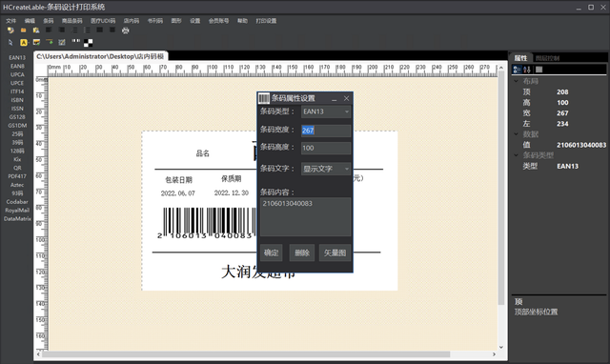
Task: Close the 条码属性设置 dialog
Action: click(x=346, y=99)
